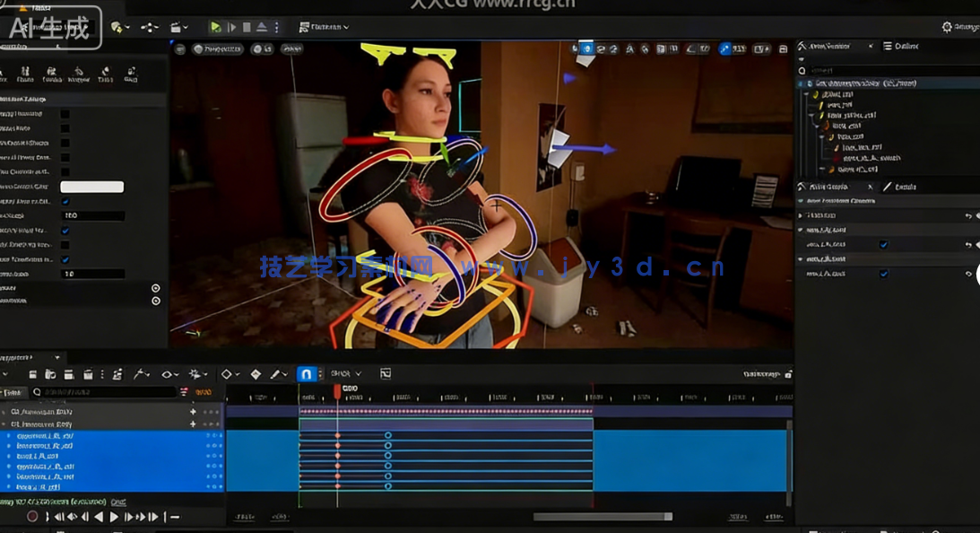Open the white color swatch in left panel
The height and width of the screenshot is (533, 980).
[91, 186]
